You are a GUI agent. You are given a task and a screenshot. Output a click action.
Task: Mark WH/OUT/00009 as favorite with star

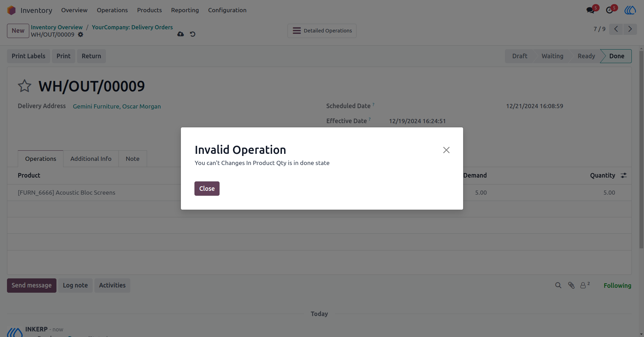[24, 86]
